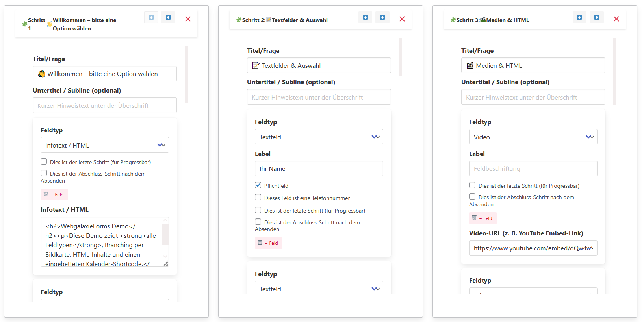Move Schritt 1 down with arrow icon
644x322 pixels.
pyautogui.click(x=168, y=18)
